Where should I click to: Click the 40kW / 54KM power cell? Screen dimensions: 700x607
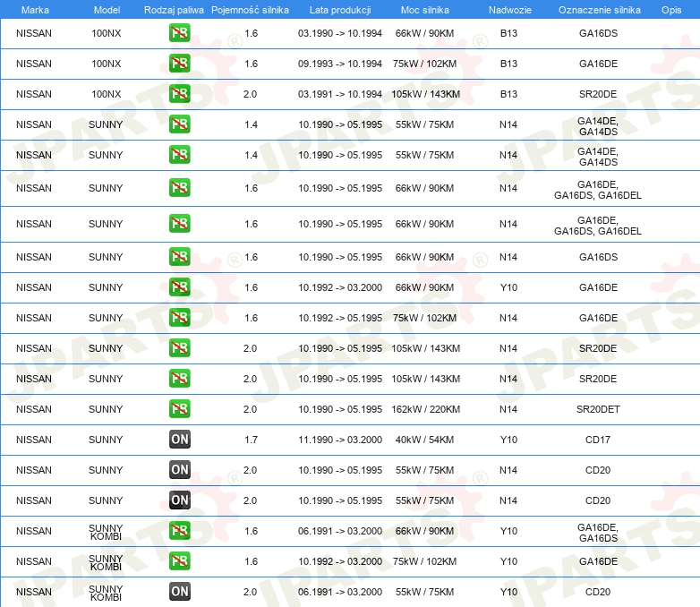pyautogui.click(x=424, y=440)
